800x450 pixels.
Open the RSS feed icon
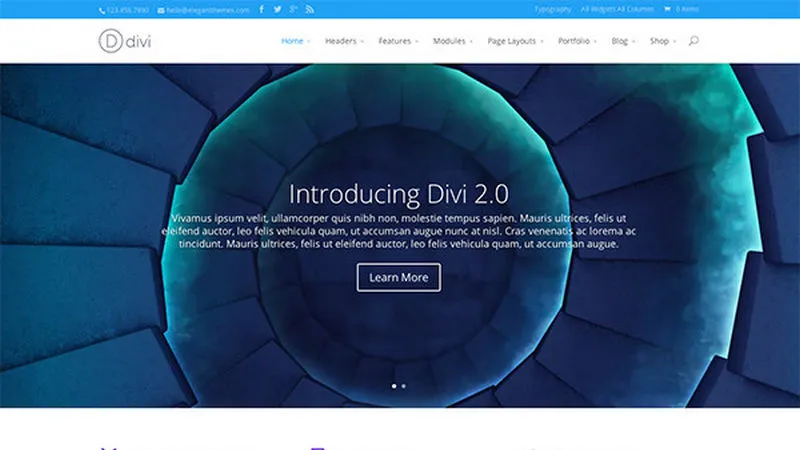(310, 9)
